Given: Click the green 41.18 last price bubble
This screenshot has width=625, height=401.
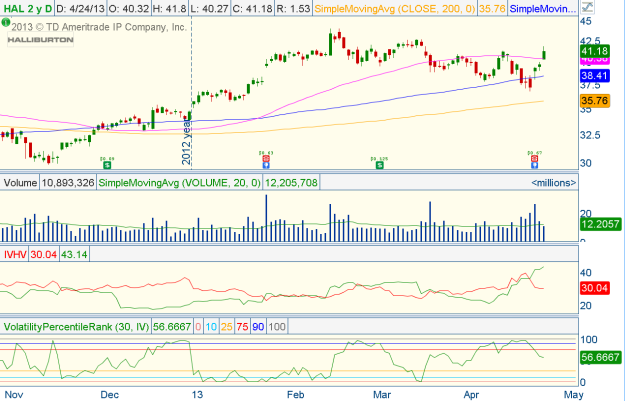Looking at the screenshot, I should [595, 50].
